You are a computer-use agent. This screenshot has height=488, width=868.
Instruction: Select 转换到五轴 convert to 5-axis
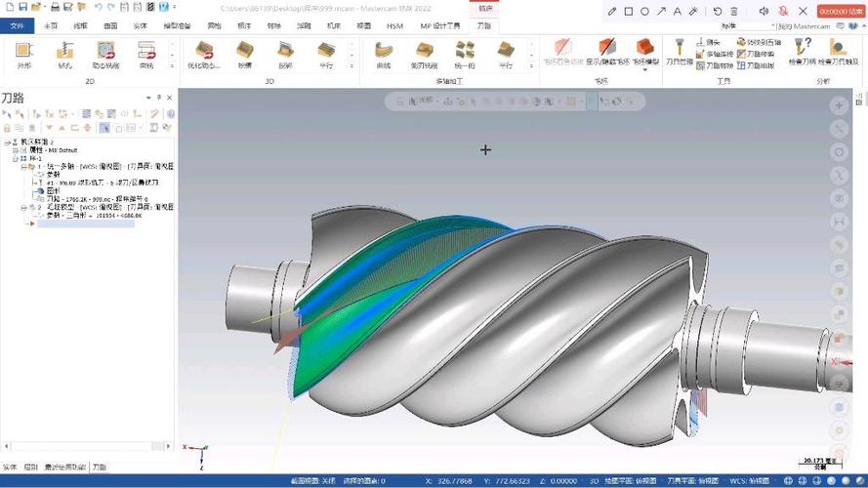(759, 42)
